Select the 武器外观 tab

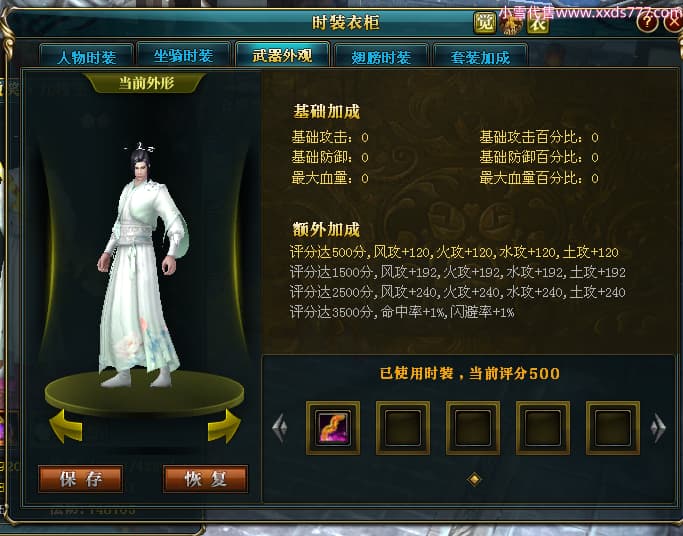tap(282, 54)
